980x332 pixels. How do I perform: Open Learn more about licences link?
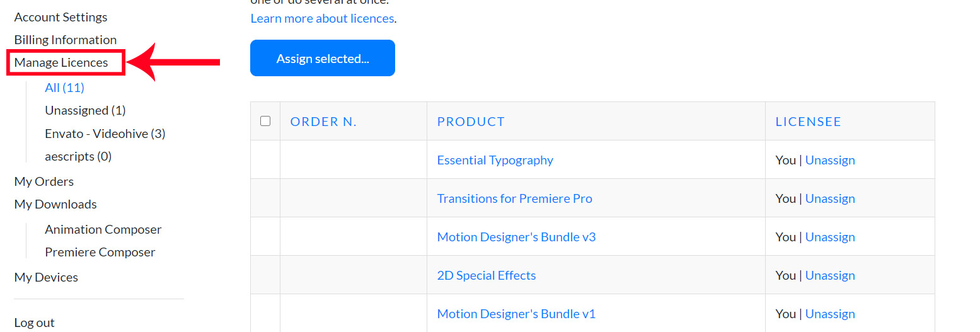pos(323,18)
